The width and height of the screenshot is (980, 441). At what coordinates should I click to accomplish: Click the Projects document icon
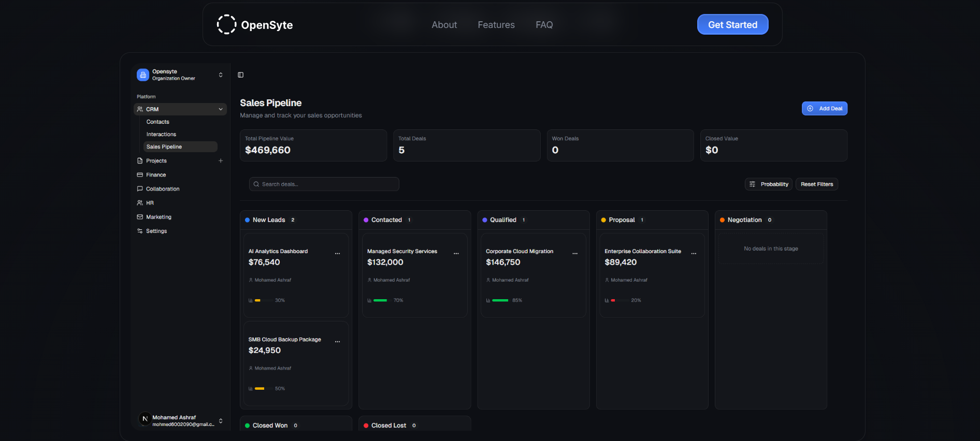pyautogui.click(x=140, y=161)
